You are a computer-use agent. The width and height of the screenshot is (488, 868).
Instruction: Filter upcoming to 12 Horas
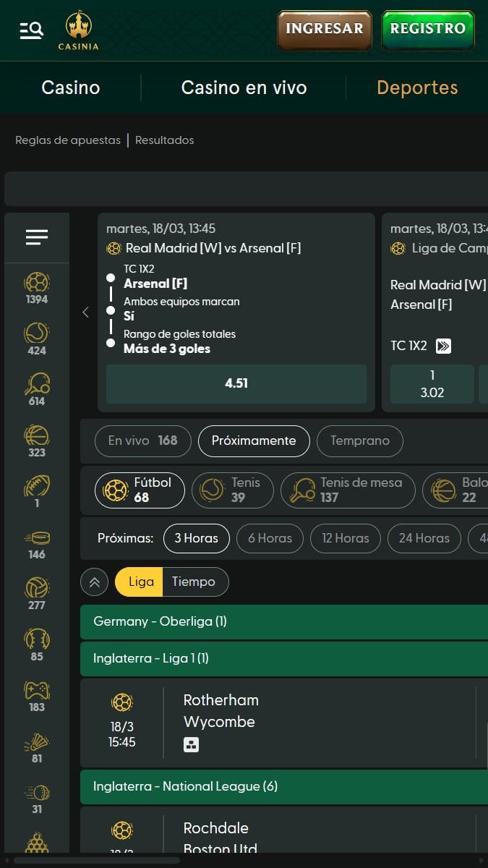(x=346, y=538)
